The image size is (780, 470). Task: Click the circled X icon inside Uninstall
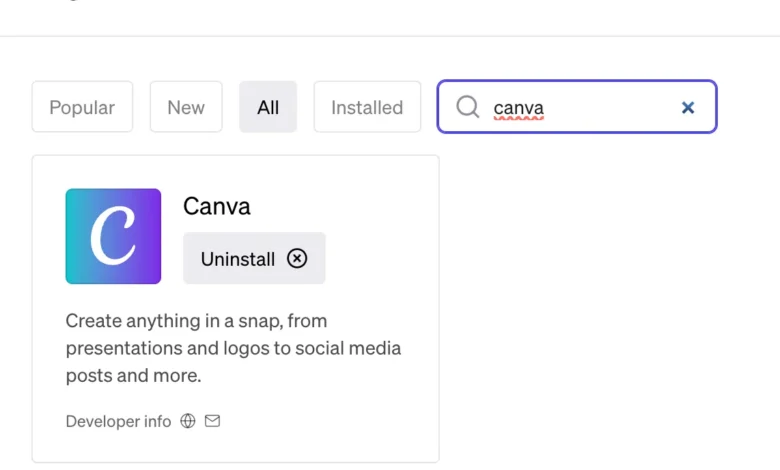297,258
